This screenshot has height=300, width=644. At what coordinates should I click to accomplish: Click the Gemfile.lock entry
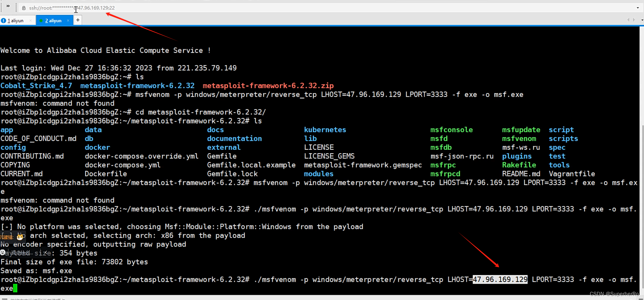coord(232,174)
